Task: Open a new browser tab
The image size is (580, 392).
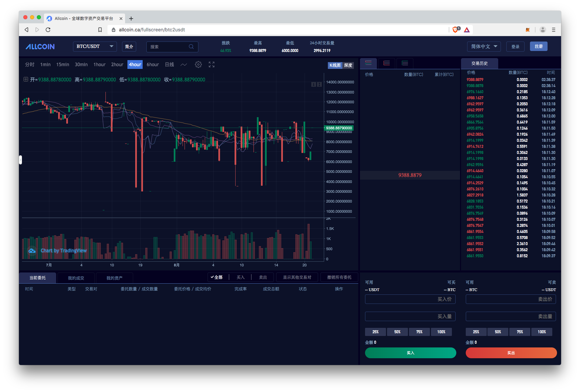Action: [x=131, y=19]
